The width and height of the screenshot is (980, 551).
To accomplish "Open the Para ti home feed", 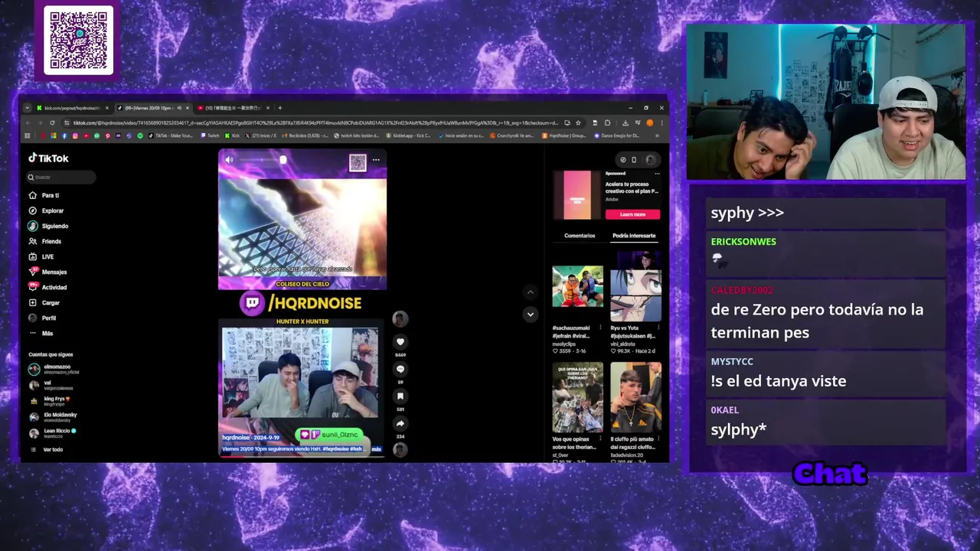I will (x=44, y=195).
